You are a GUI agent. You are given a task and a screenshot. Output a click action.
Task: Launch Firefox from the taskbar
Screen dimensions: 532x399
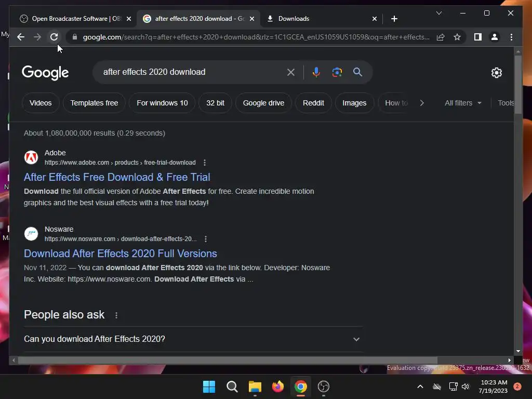coord(277,387)
